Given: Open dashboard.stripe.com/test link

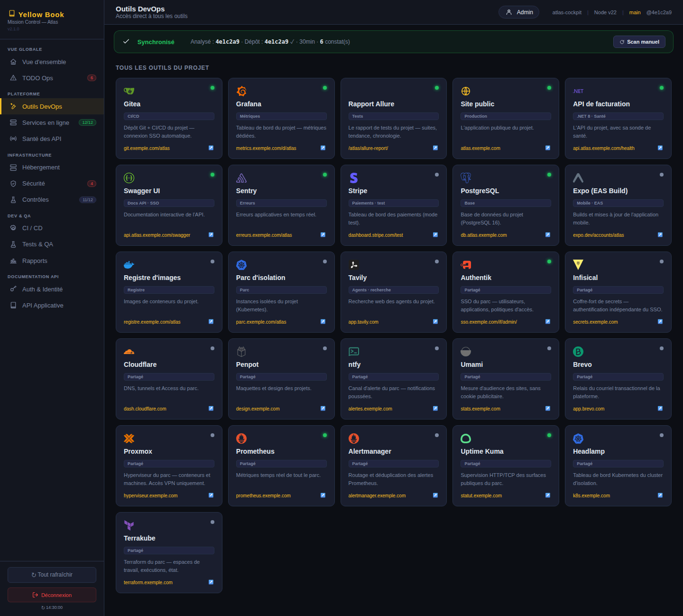Looking at the screenshot, I should (376, 235).
